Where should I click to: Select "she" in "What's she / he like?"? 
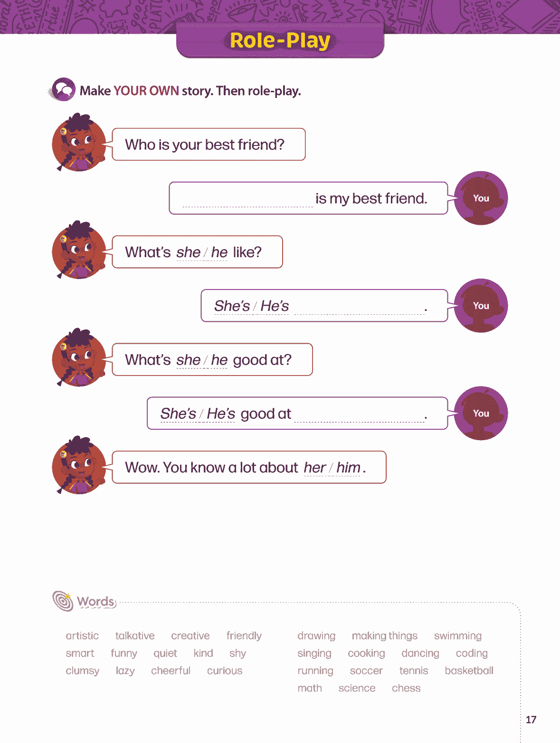(x=188, y=252)
